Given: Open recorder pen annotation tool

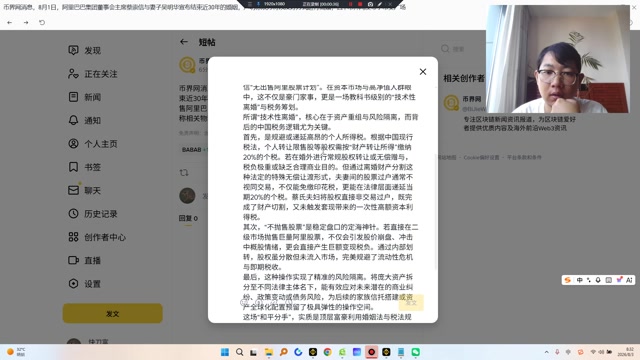Looking at the screenshot, I should (x=380, y=4).
